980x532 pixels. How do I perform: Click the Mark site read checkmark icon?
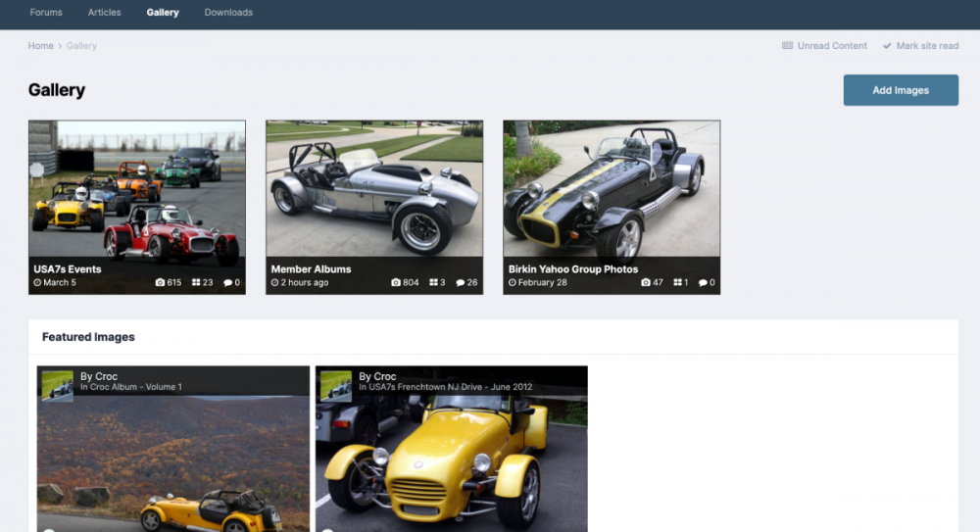tap(887, 46)
